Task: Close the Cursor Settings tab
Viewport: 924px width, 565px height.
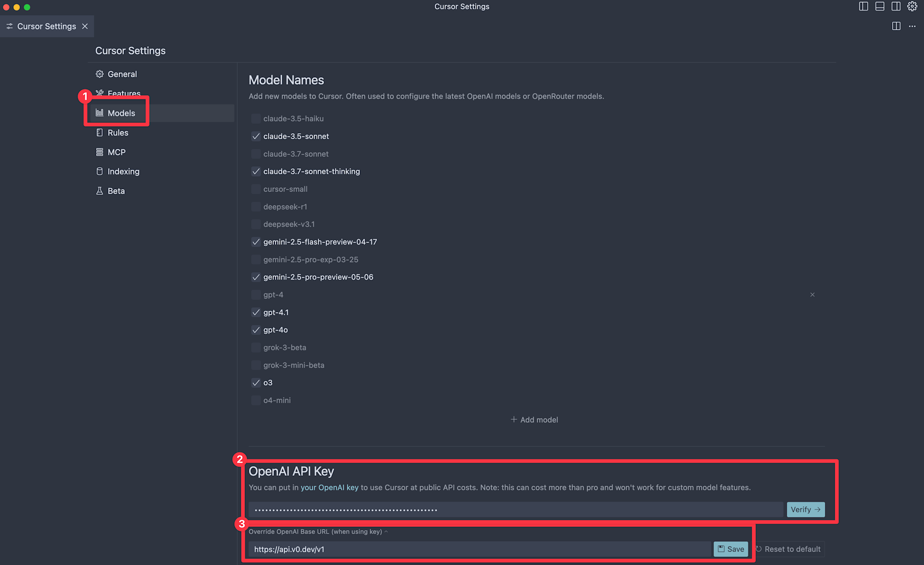Action: pos(85,26)
